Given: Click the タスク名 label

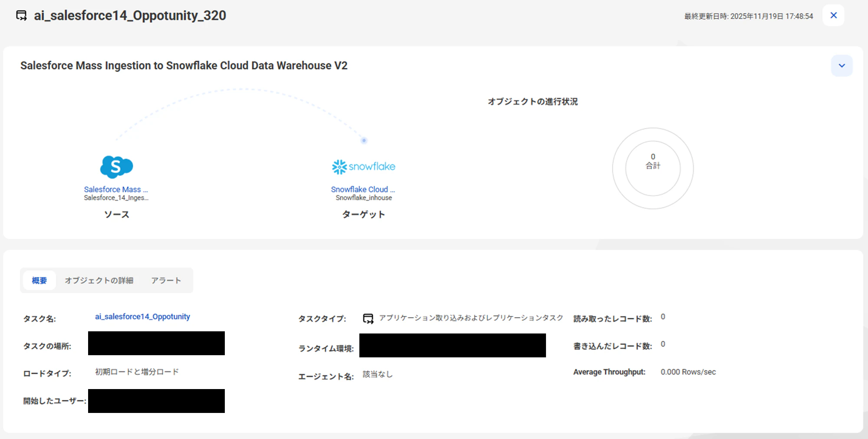Looking at the screenshot, I should (x=39, y=319).
